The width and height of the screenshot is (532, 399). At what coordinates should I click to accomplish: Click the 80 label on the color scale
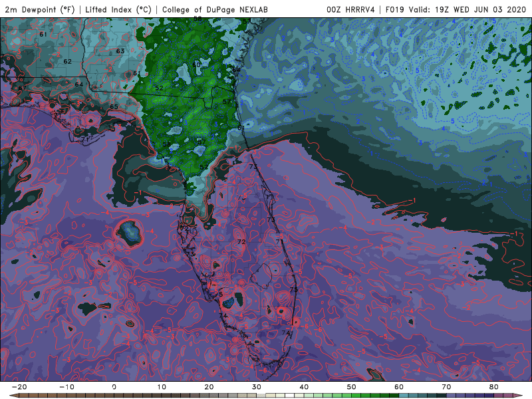pyautogui.click(x=494, y=387)
